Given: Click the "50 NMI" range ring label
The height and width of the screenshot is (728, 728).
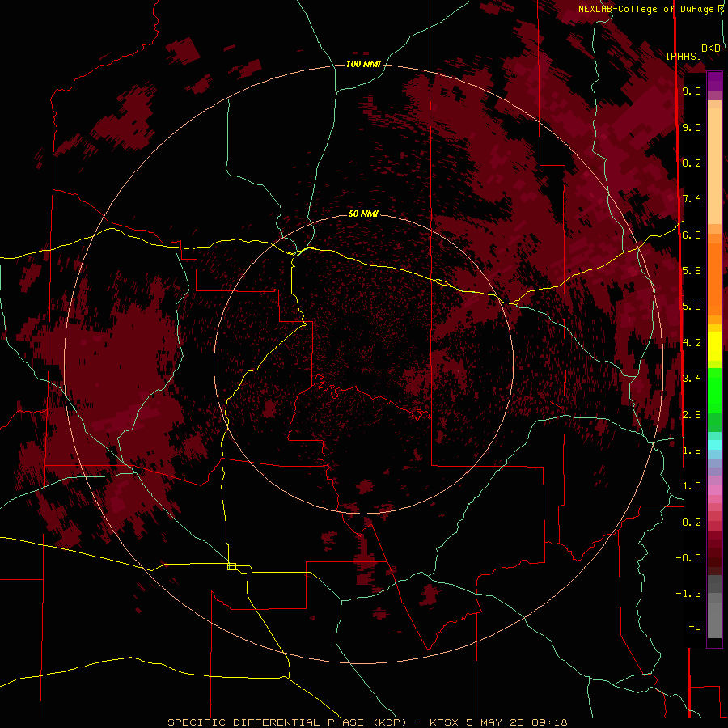Looking at the screenshot, I should click(x=363, y=214).
